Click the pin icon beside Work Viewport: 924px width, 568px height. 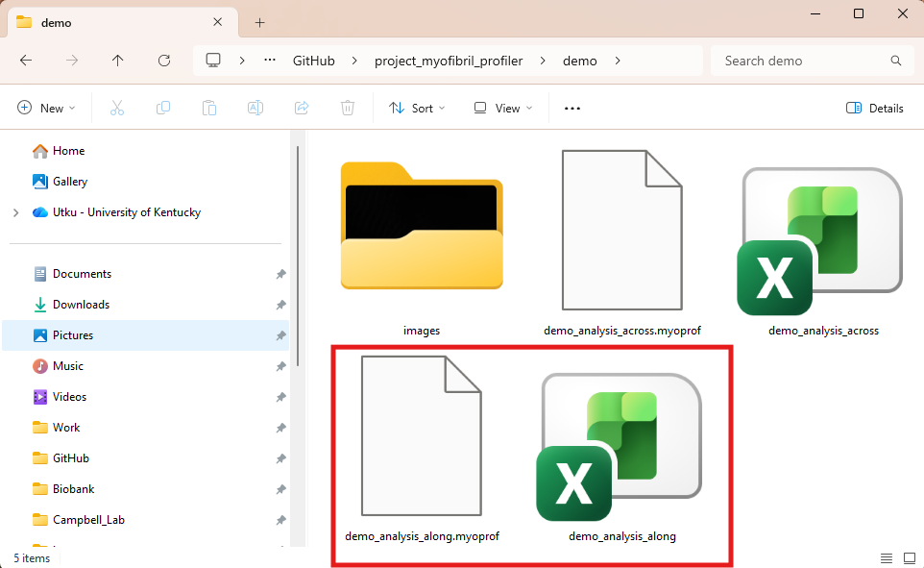coord(280,428)
